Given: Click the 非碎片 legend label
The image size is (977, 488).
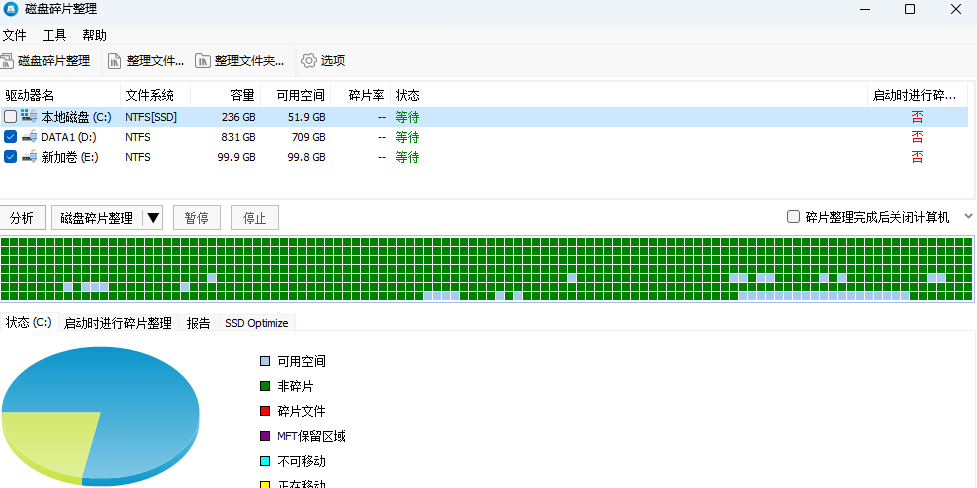Looking at the screenshot, I should (295, 386).
